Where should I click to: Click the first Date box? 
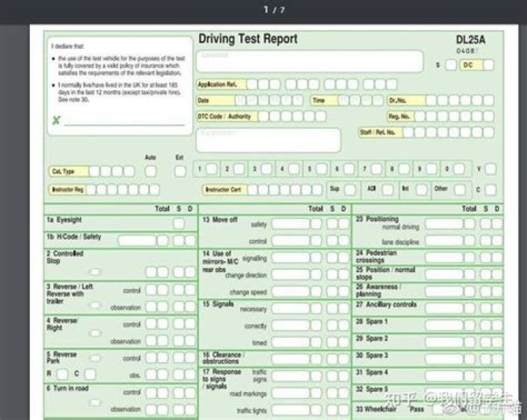point(241,100)
